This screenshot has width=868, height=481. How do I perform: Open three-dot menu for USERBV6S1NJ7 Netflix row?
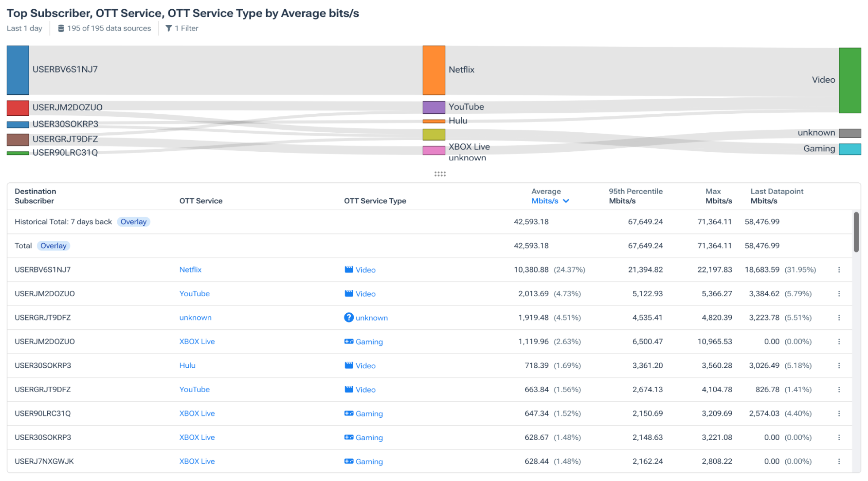tap(839, 269)
